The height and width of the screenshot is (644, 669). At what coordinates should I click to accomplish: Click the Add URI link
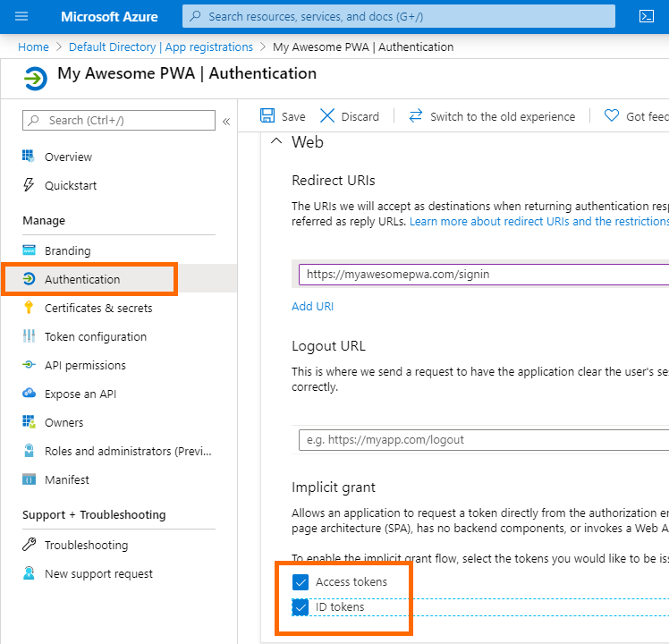point(312,307)
